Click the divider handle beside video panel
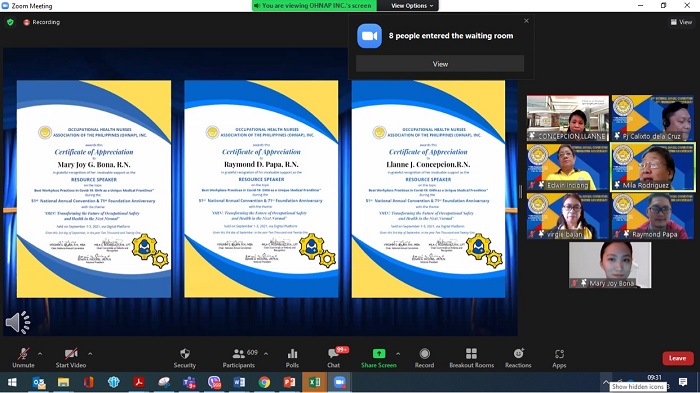Viewport: 700px width, 393px height. pyautogui.click(x=521, y=192)
